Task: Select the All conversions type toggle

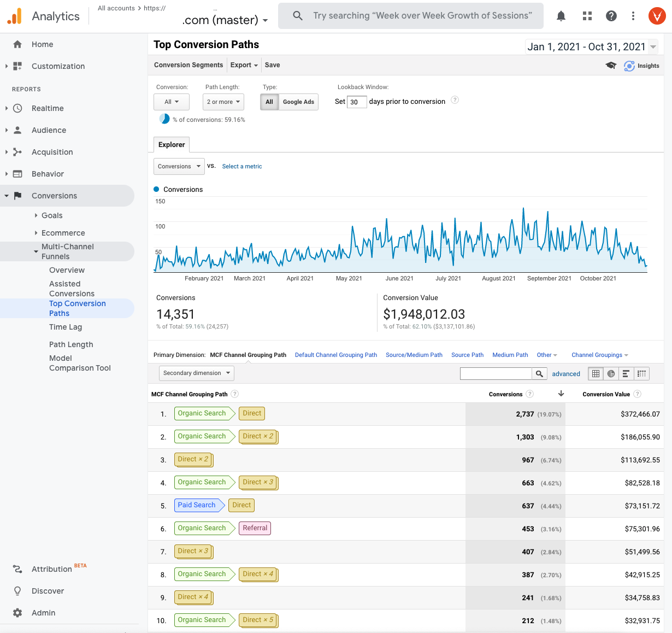Action: [269, 102]
